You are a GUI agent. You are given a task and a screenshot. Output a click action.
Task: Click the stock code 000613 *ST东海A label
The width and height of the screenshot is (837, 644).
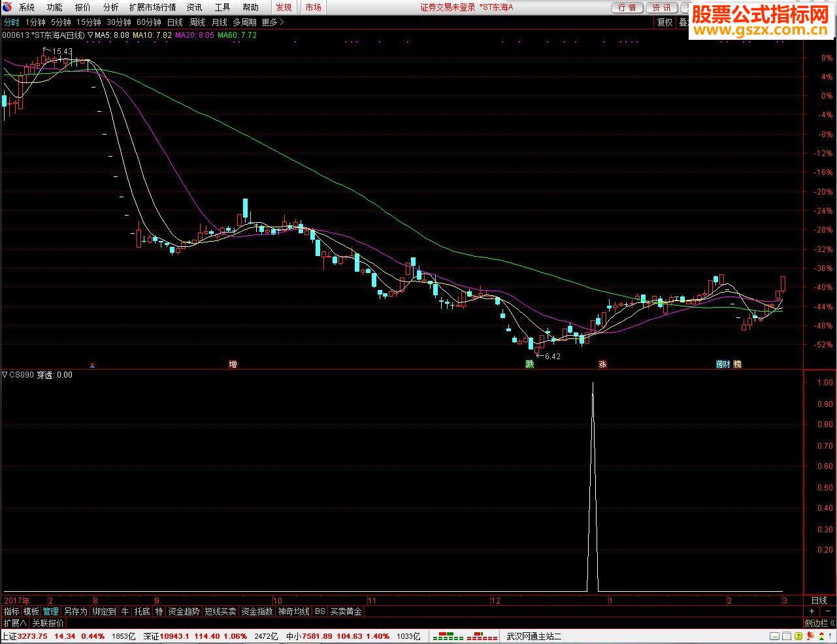43,35
